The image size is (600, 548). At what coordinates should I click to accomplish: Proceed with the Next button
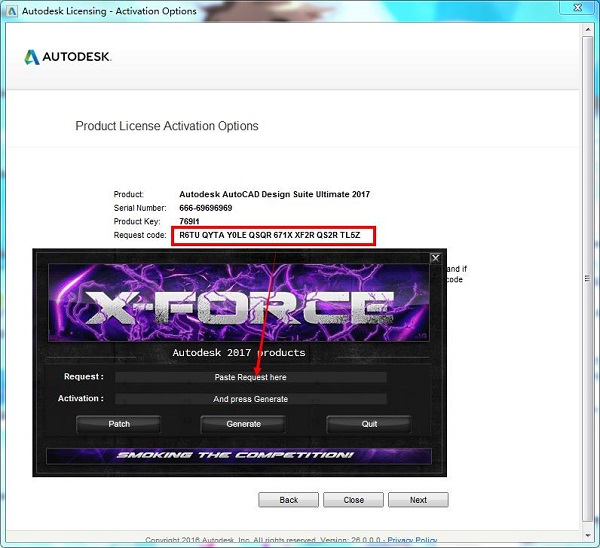click(x=418, y=500)
